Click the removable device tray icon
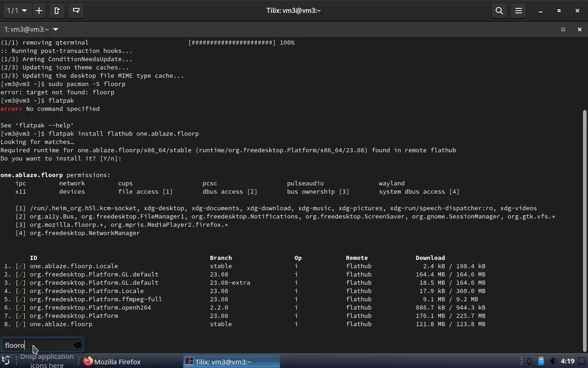Screen dimensions: 588x368 tap(541, 362)
